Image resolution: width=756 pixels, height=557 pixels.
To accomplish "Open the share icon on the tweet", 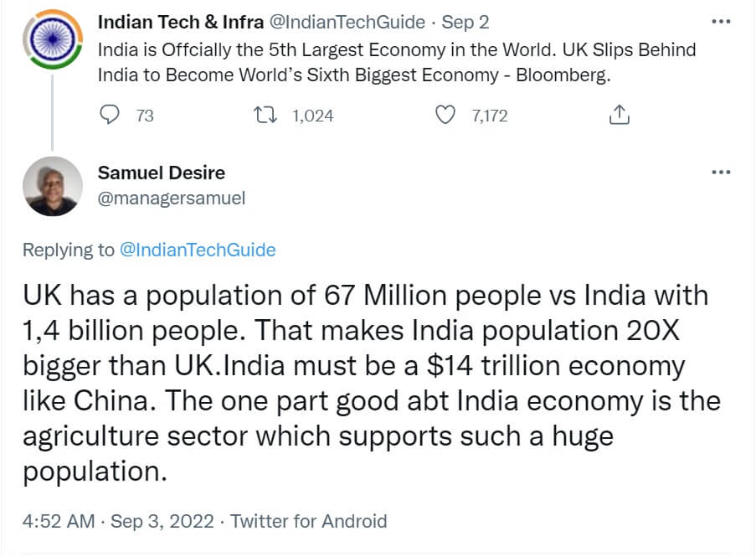I will coord(619,115).
